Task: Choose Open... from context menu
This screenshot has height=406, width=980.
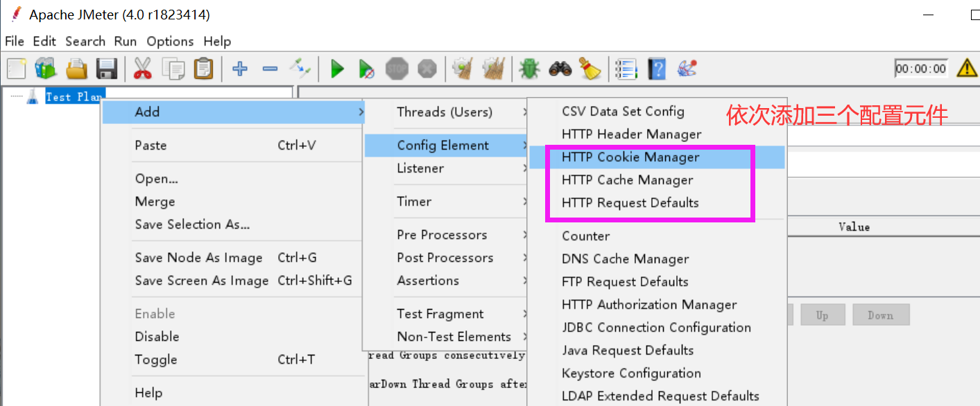Action: pyautogui.click(x=234, y=179)
